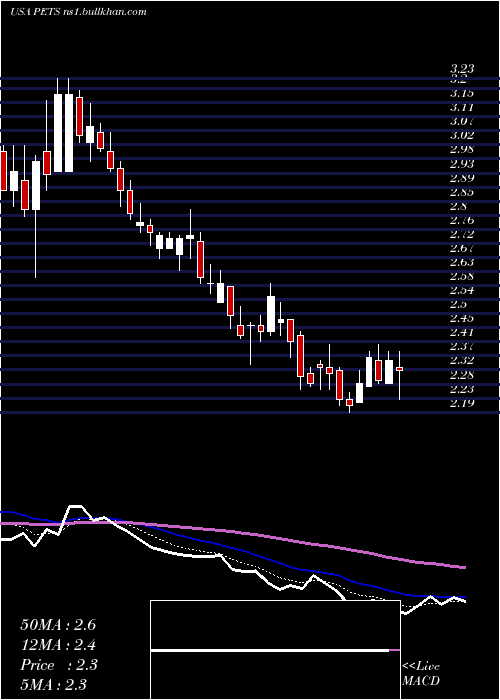
Task: Click the 2.54 price level label
Action: tap(462, 291)
